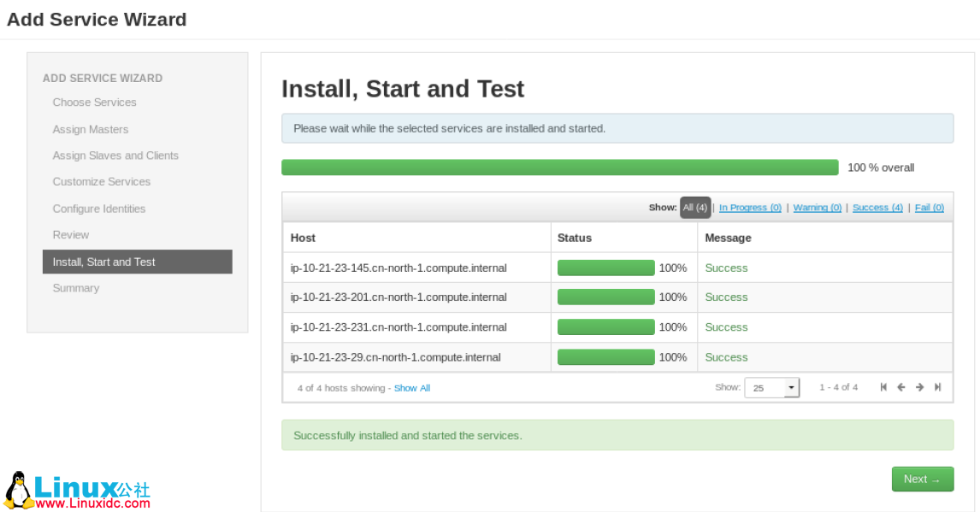Select Choose Services wizard step
Image resolution: width=980 pixels, height=512 pixels.
pyautogui.click(x=94, y=103)
